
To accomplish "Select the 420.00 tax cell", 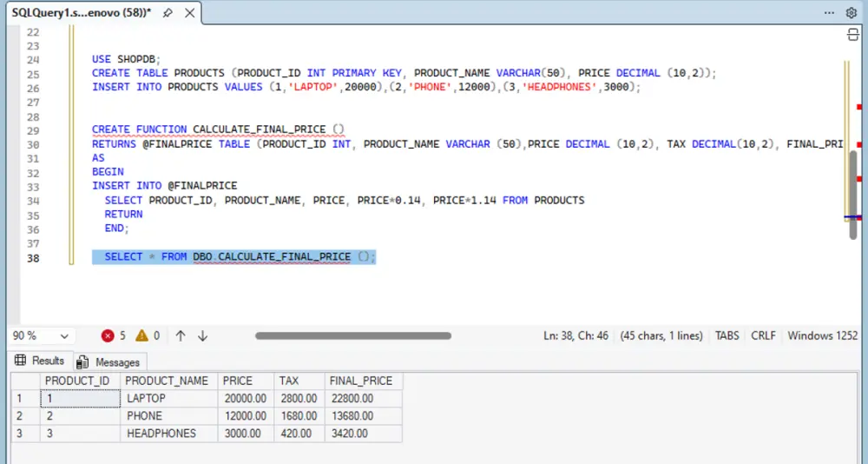I will (x=299, y=434).
